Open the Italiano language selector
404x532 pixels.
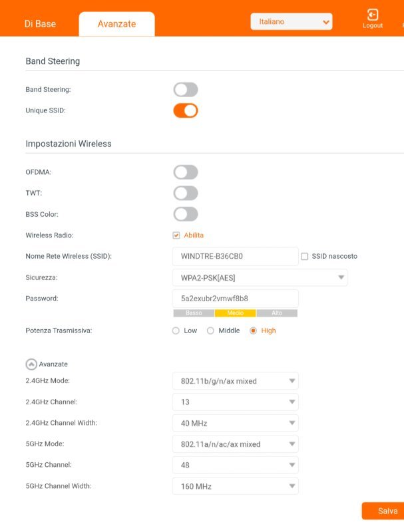(x=292, y=22)
